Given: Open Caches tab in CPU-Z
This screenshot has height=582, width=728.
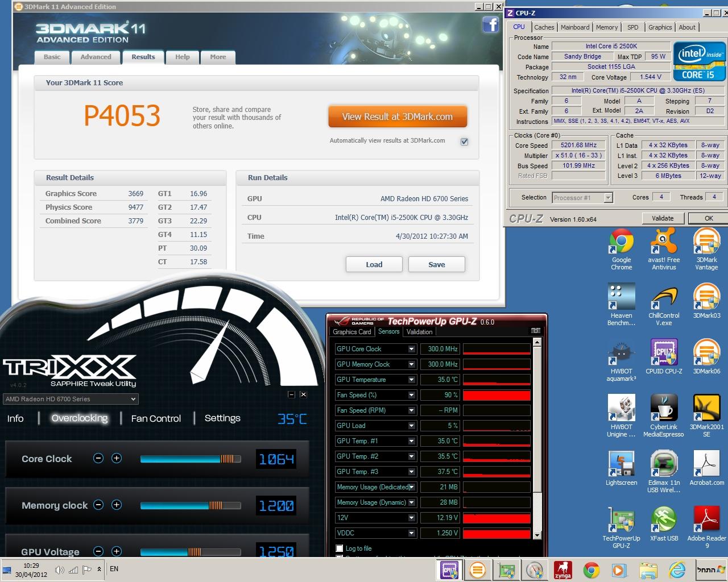Looking at the screenshot, I should 544,27.
